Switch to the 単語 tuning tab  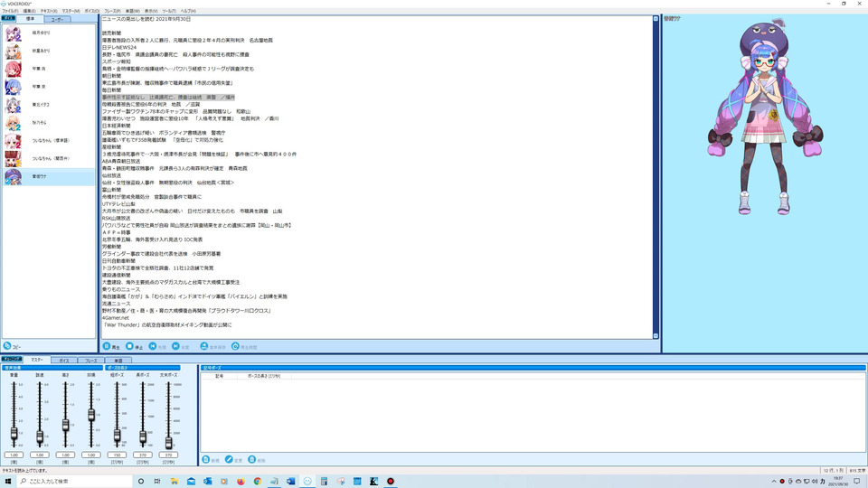[118, 361]
